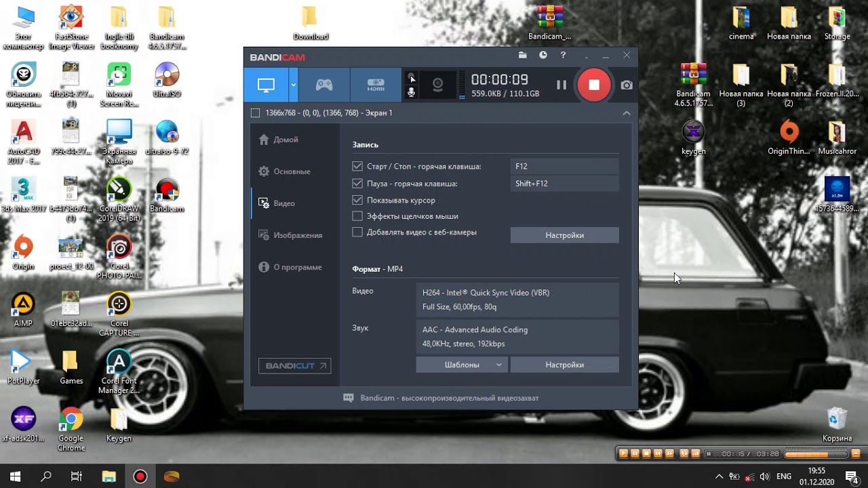Open Google Chrome desktop icon

71,429
